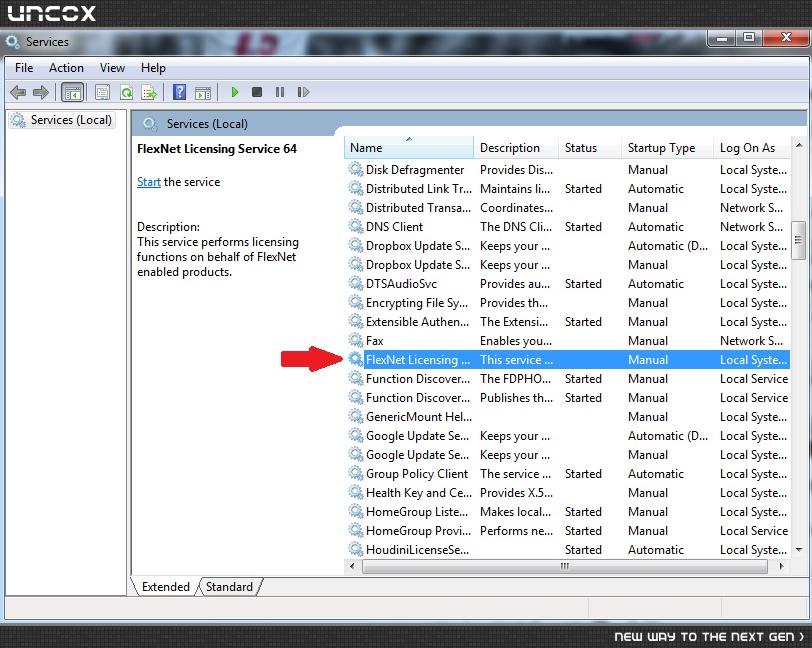Image resolution: width=812 pixels, height=648 pixels.
Task: Select Function Discover... The FDPHO... row
Action: pyautogui.click(x=567, y=379)
